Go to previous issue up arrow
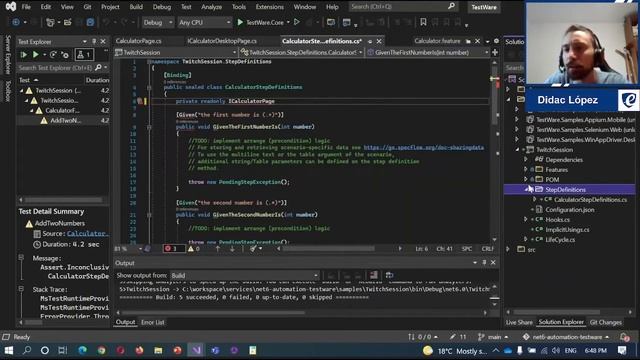Viewport: 640px width, 360px height. [x=218, y=249]
